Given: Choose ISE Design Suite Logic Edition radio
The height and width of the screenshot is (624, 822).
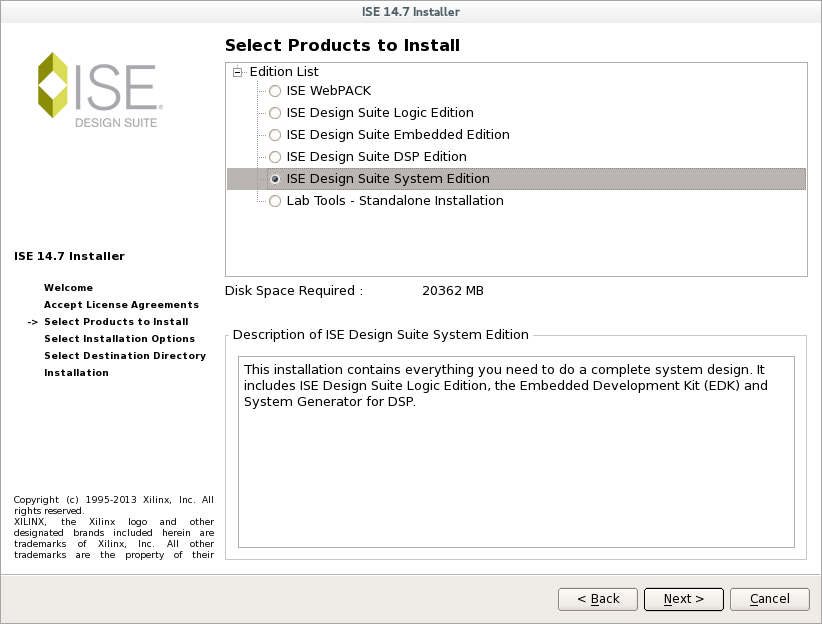Looking at the screenshot, I should (275, 113).
